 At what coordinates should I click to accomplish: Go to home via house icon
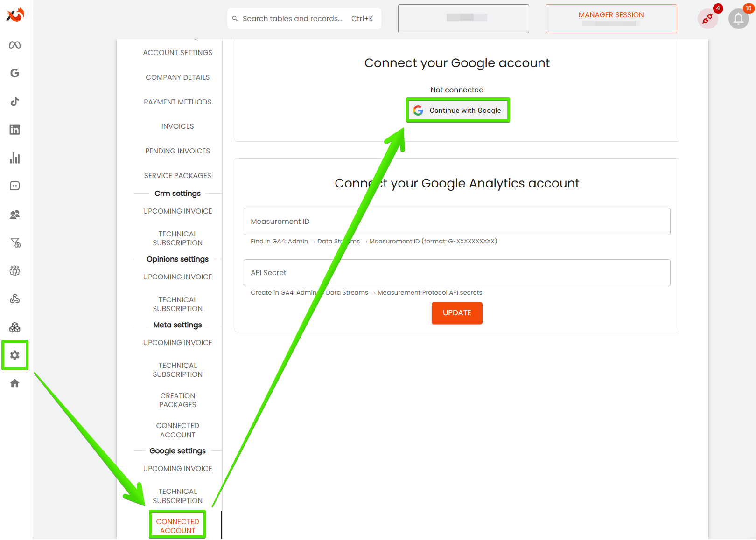(x=15, y=383)
